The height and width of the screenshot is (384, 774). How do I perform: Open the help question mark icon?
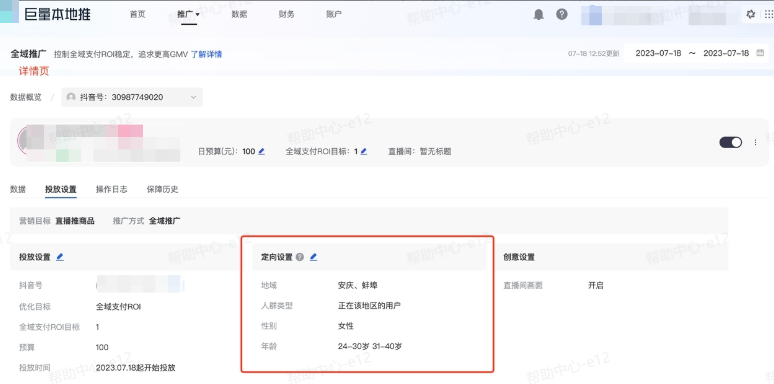562,14
